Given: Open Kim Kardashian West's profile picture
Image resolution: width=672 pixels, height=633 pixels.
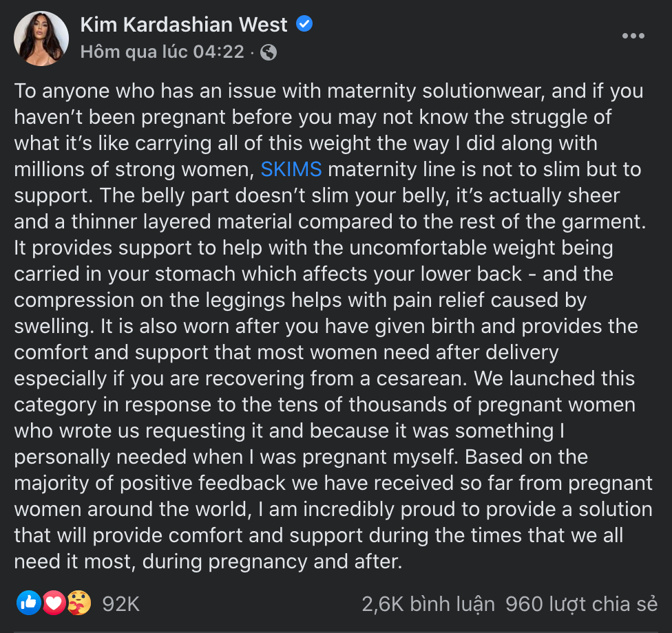Looking at the screenshot, I should (x=41, y=39).
